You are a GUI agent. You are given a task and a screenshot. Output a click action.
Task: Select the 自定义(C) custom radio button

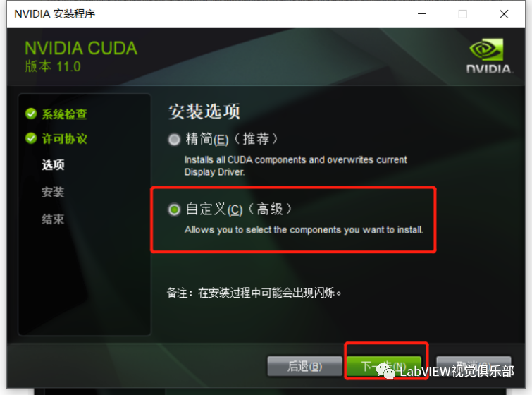click(x=174, y=209)
